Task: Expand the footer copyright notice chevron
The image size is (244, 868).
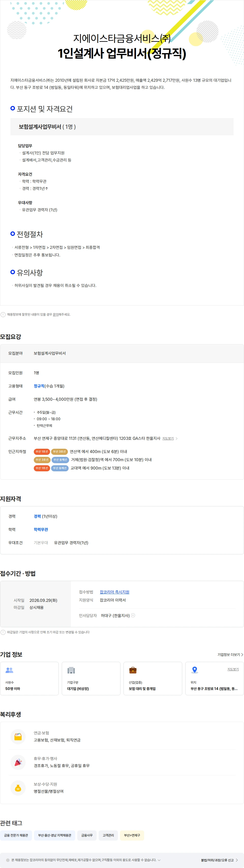Action: (159, 860)
